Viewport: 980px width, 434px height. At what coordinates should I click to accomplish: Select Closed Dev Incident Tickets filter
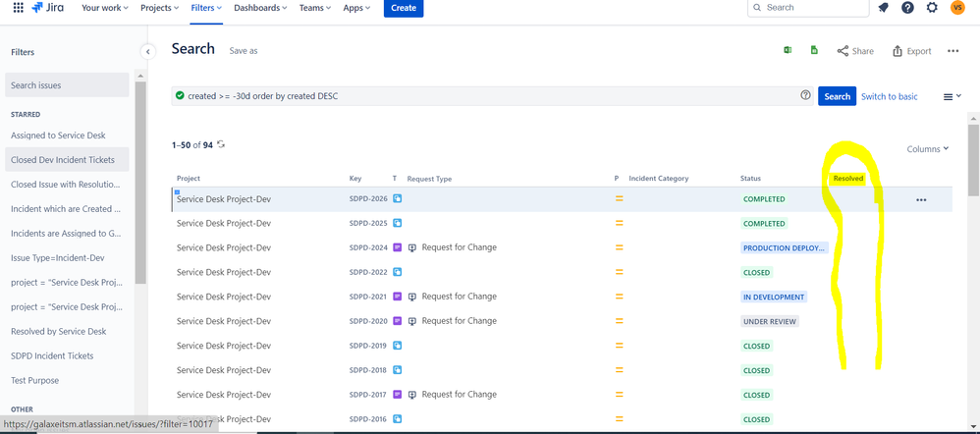(67, 159)
